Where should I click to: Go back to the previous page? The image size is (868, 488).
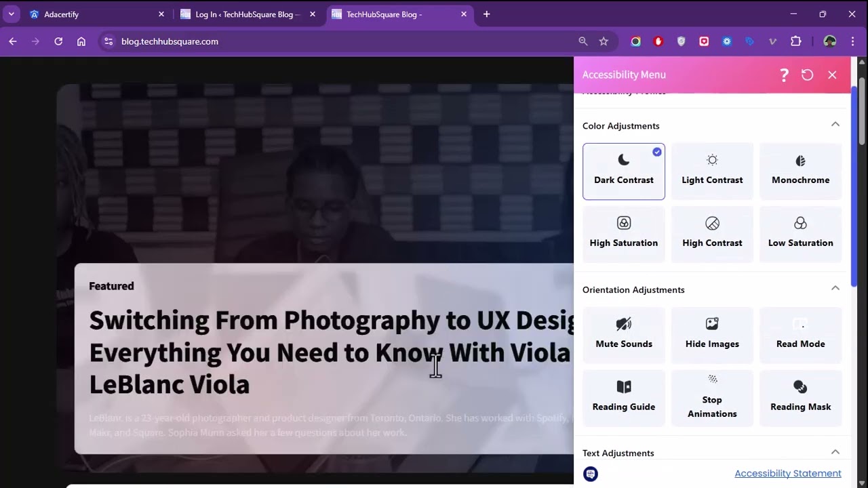(13, 41)
